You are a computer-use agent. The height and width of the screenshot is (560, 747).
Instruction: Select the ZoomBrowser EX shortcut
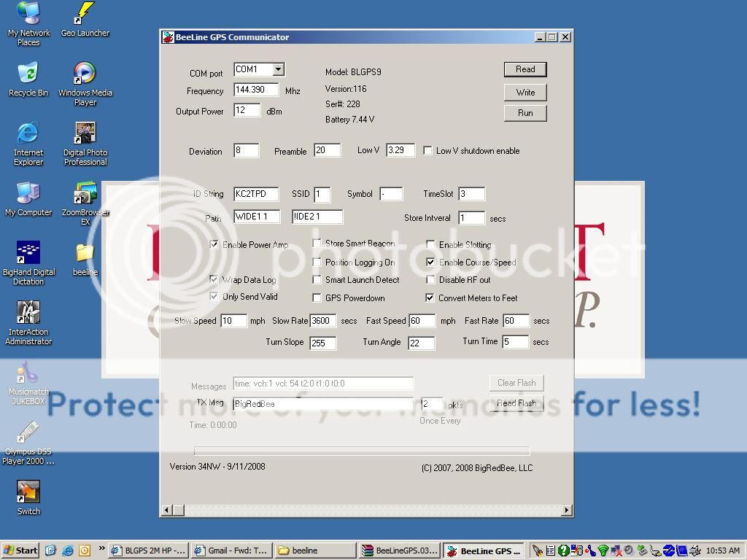(85, 204)
